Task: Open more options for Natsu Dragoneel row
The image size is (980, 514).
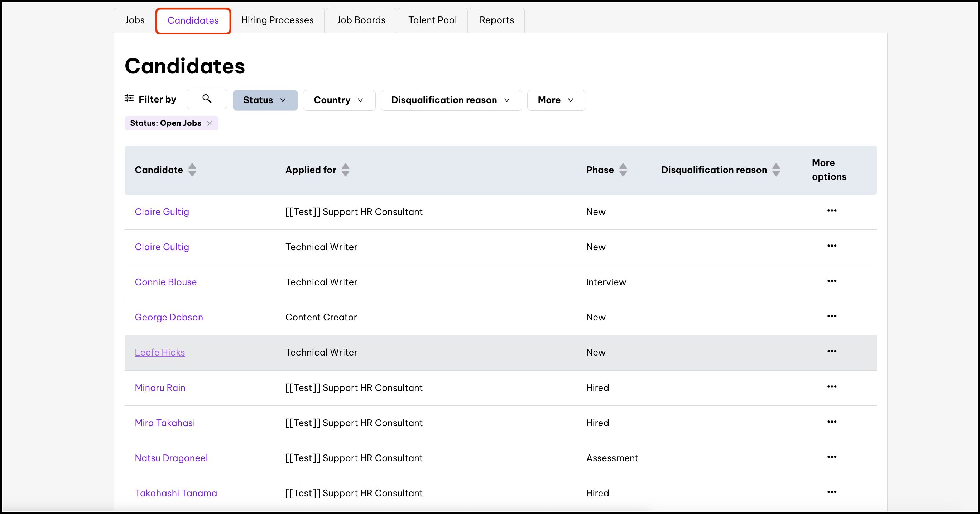Action: [x=832, y=457]
